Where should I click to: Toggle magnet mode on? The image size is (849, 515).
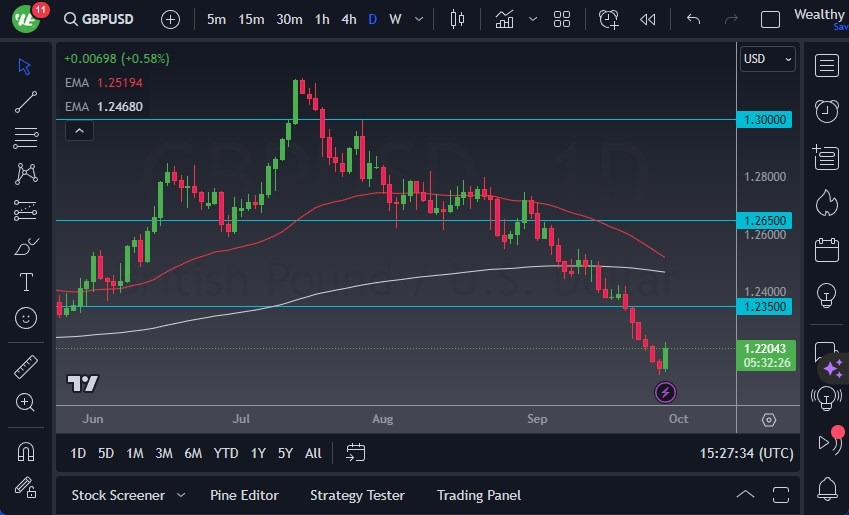coord(26,452)
